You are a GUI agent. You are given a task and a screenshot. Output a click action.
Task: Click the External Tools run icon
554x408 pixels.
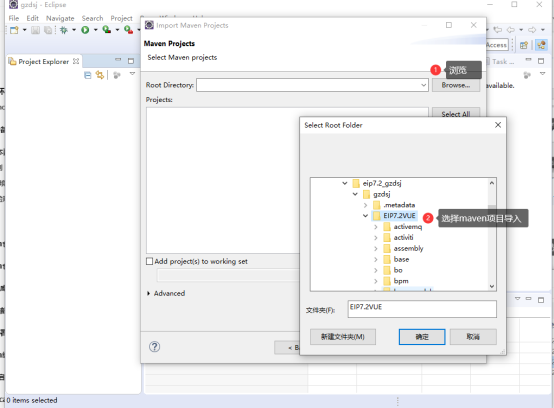point(128,30)
